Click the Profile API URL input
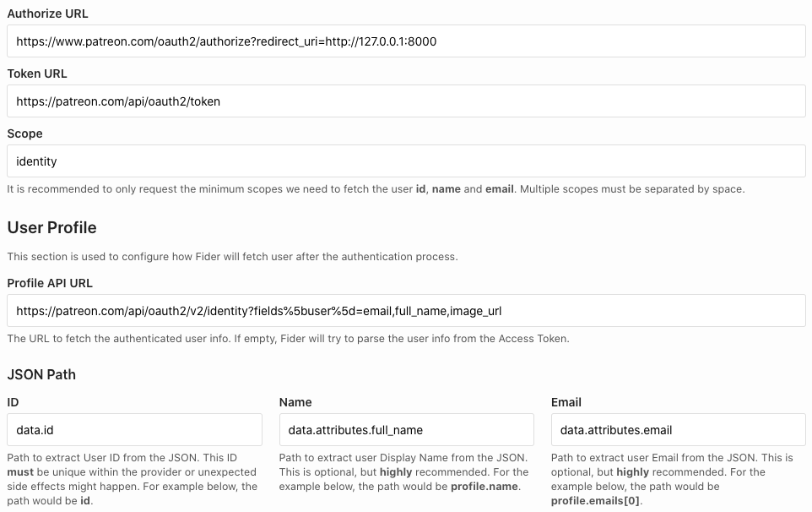Screen dimensions: 812x512 (x=405, y=310)
